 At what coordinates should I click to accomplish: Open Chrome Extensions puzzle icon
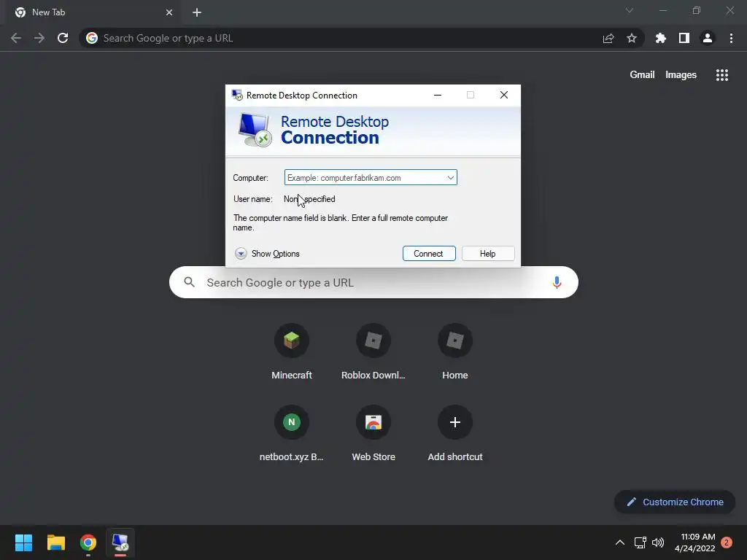[x=660, y=38]
